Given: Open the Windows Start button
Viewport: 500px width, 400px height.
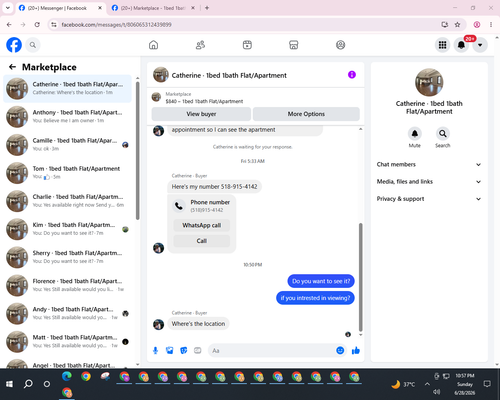Looking at the screenshot, I should (9, 384).
